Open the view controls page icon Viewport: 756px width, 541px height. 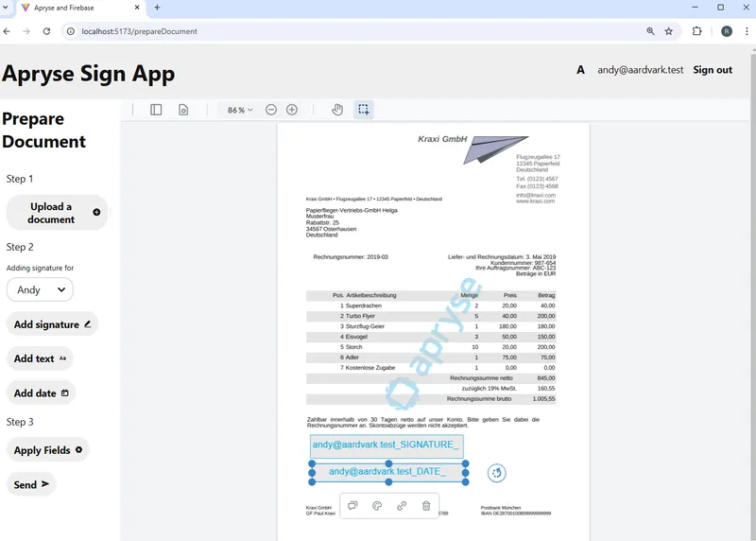point(183,110)
